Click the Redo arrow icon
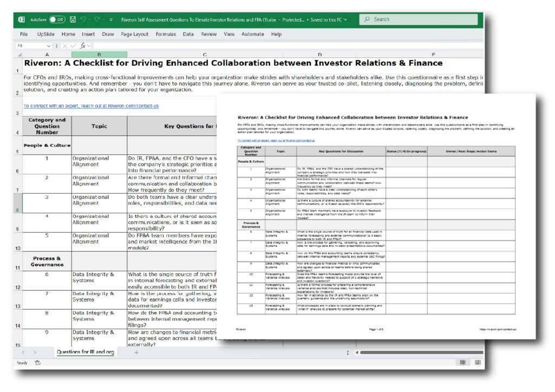Viewport: 555px width, 392px height. pyautogui.click(x=98, y=19)
